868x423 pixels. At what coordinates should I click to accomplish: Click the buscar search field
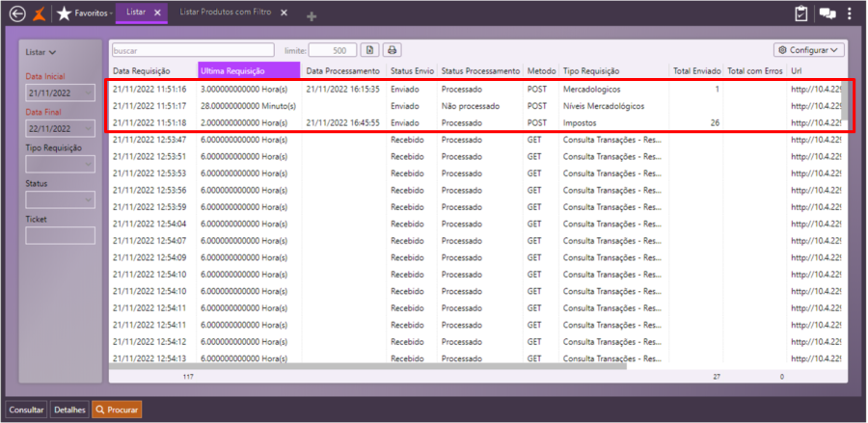(x=193, y=50)
